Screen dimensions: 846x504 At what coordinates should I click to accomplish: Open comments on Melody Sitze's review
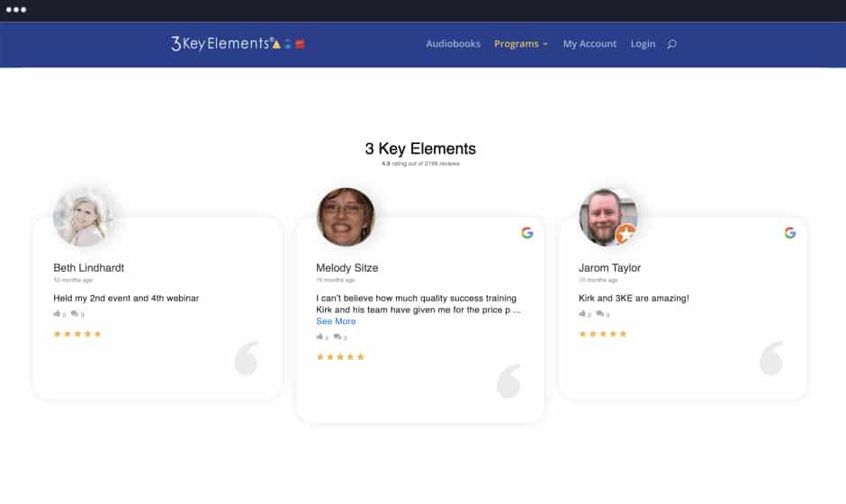pyautogui.click(x=337, y=337)
